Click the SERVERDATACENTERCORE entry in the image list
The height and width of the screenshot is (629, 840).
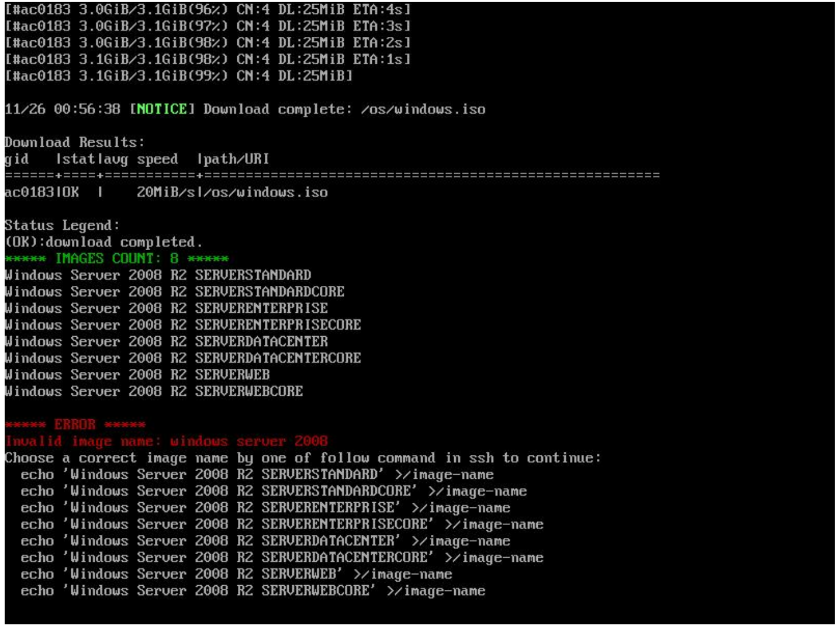pyautogui.click(x=183, y=358)
